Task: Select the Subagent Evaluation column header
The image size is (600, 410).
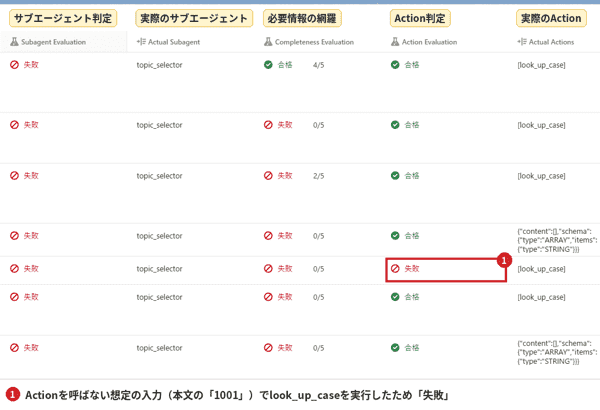Action: tap(53, 42)
